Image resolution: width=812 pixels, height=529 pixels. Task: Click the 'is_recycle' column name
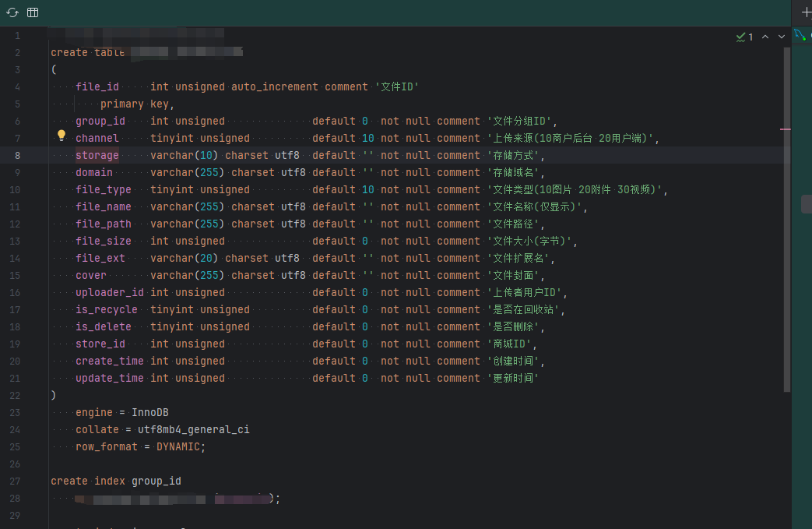coord(107,309)
